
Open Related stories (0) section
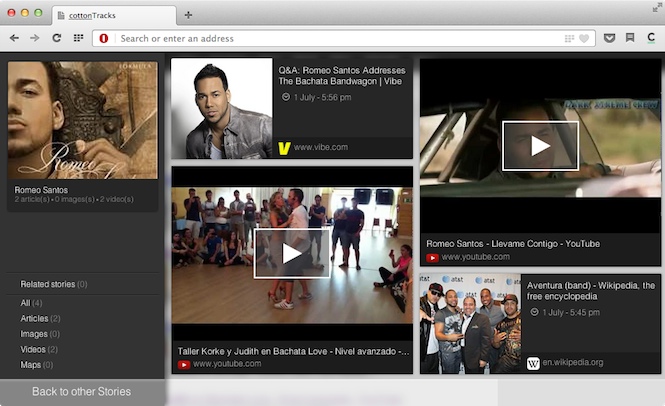54,284
